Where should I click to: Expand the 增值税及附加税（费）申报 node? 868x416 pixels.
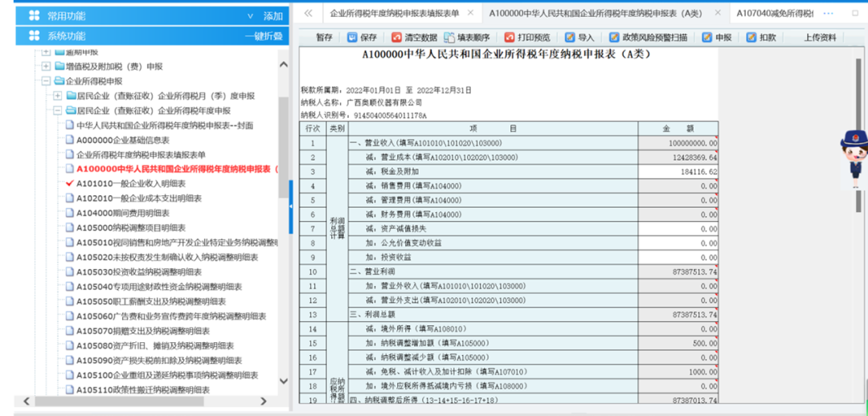[x=46, y=67]
